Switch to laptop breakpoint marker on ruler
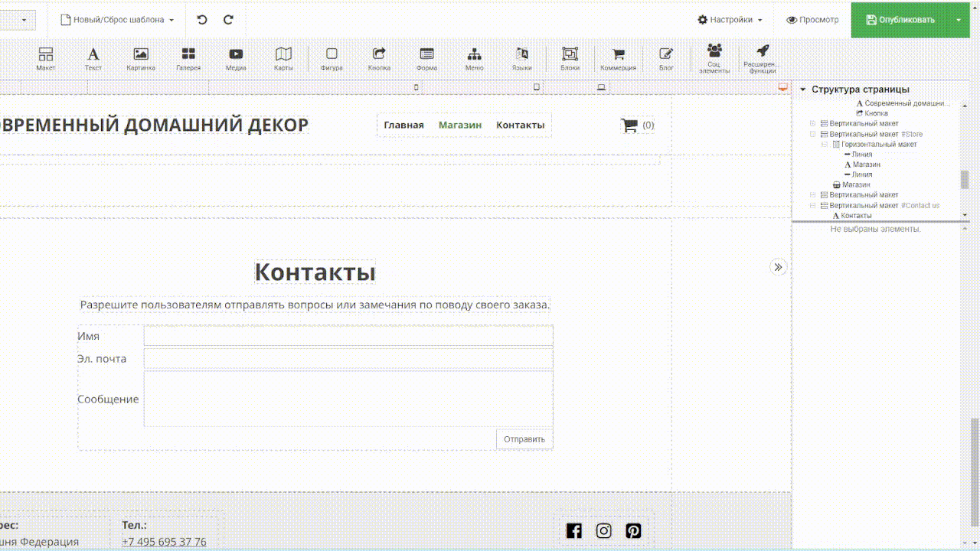 [602, 87]
